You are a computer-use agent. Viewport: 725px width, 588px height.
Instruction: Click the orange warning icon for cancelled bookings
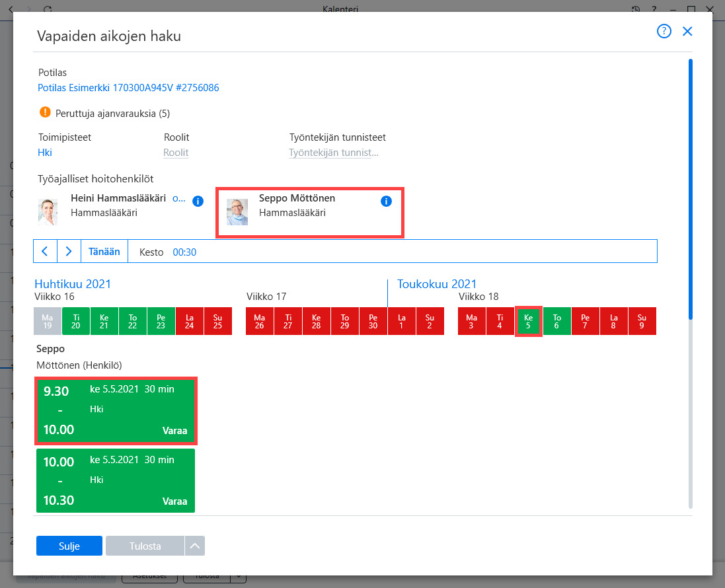coord(45,112)
